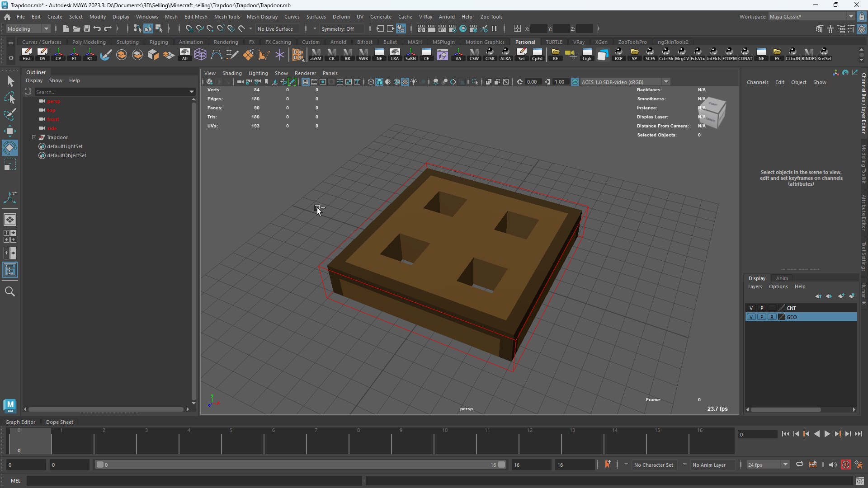This screenshot has height=488, width=868.
Task: Open the Script Editor icon bottom right
Action: [860, 481]
